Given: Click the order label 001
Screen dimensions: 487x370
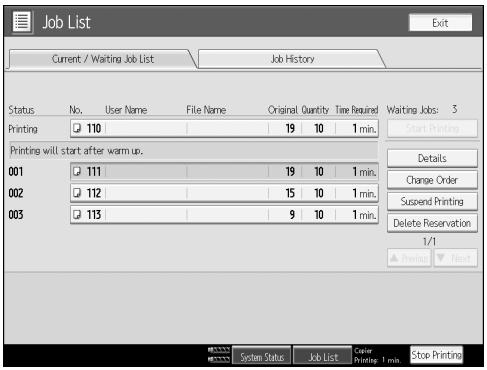Looking at the screenshot, I should coord(16,172).
